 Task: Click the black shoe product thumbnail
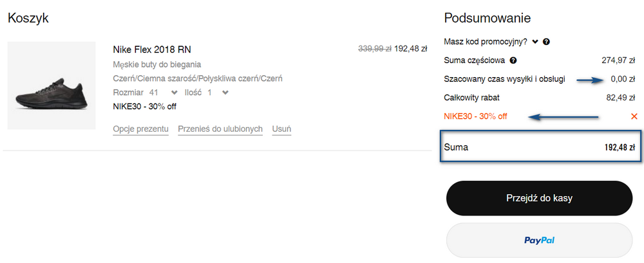[x=52, y=86]
